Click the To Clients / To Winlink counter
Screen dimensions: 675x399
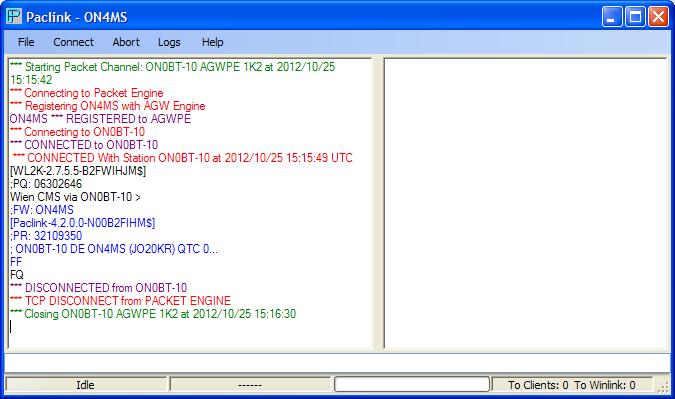click(572, 384)
